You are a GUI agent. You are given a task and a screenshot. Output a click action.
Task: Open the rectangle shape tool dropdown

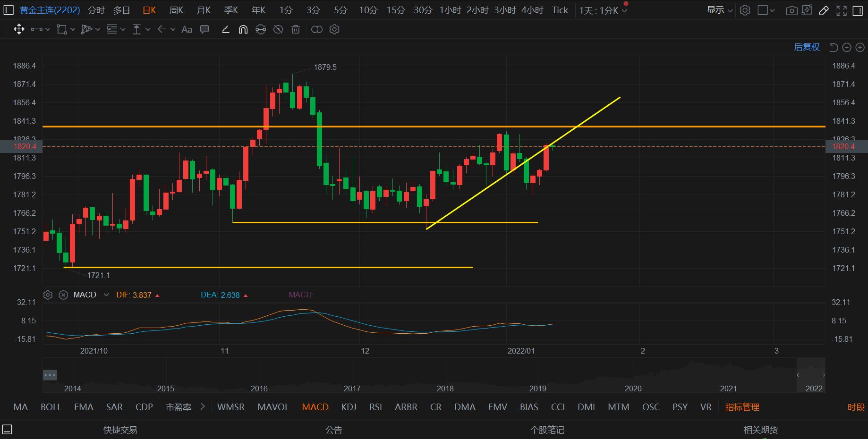tap(73, 30)
